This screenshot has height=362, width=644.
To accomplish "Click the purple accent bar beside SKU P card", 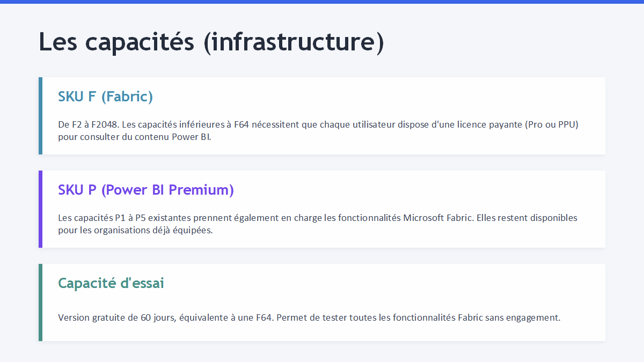I will click(40, 209).
